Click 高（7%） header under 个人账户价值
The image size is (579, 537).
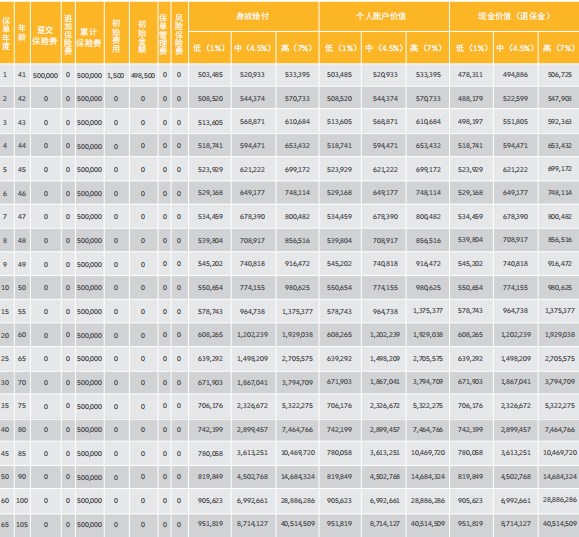[428, 48]
